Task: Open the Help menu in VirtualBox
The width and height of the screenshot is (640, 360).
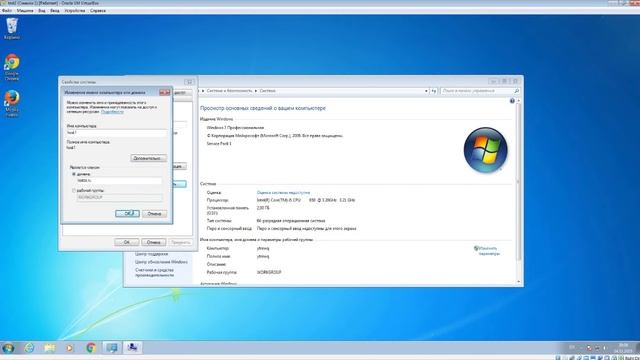Action: pyautogui.click(x=98, y=11)
